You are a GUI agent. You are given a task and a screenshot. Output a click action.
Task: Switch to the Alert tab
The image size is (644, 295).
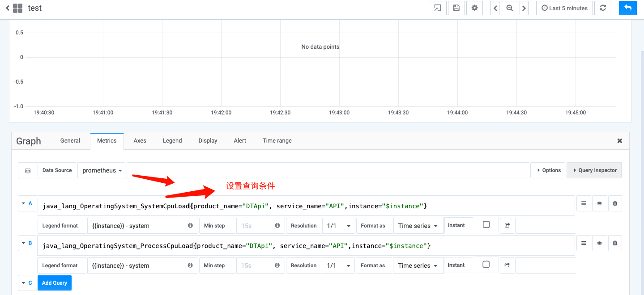240,140
